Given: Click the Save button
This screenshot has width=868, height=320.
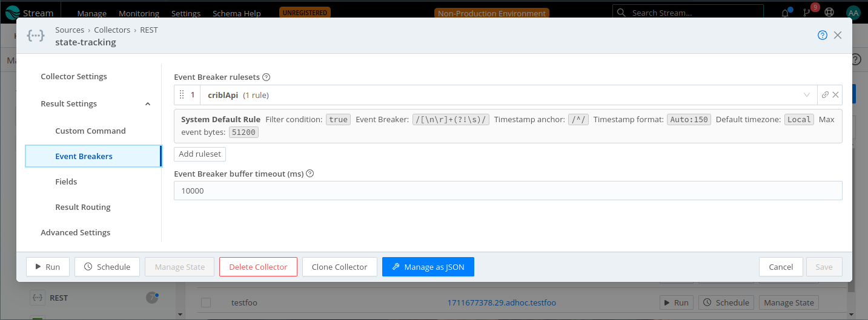Looking at the screenshot, I should click(824, 267).
